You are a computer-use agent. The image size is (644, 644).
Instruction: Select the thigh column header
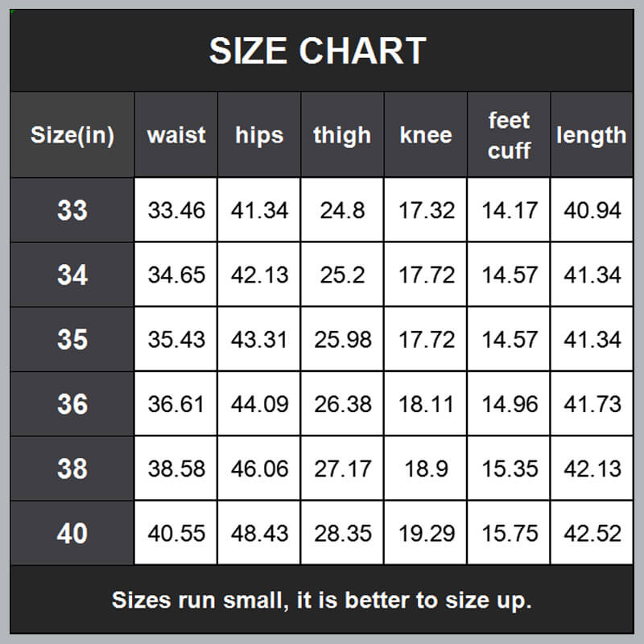point(342,135)
